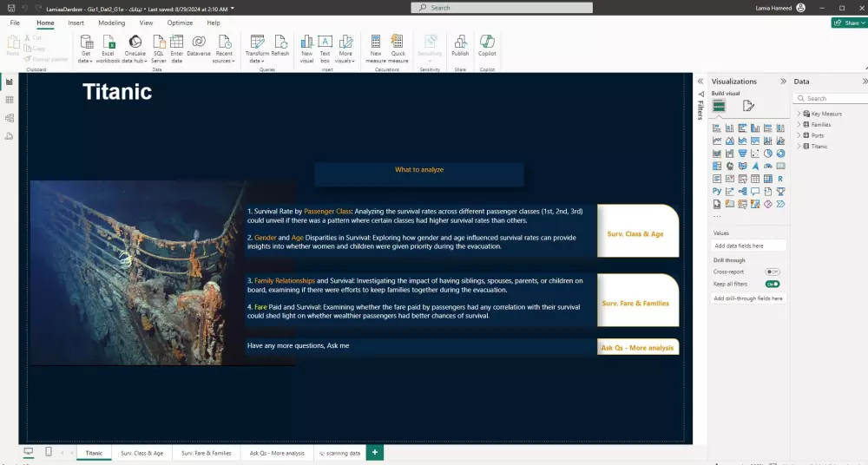The image size is (868, 465).
Task: Add a Treemap visual
Action: point(717,166)
